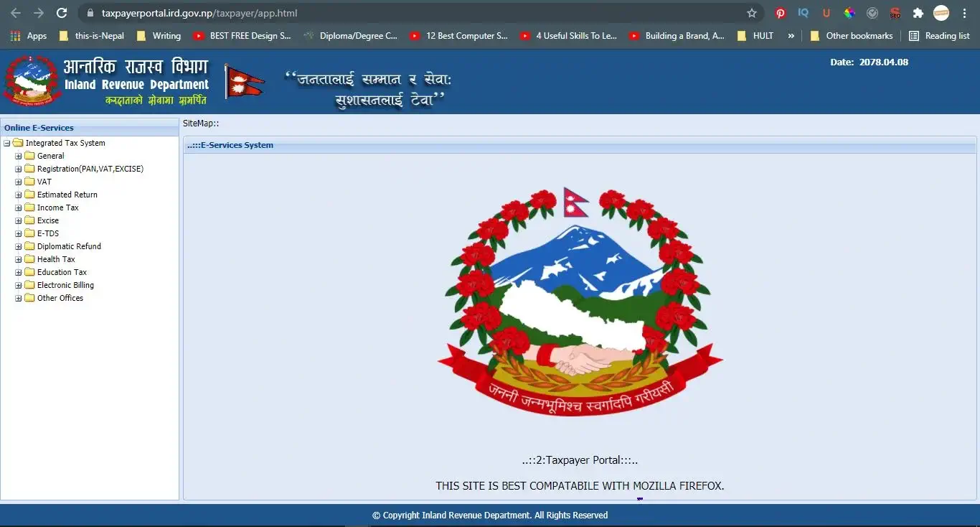Reload the taxpayer portal page
Image resolution: width=980 pixels, height=527 pixels.
point(62,13)
